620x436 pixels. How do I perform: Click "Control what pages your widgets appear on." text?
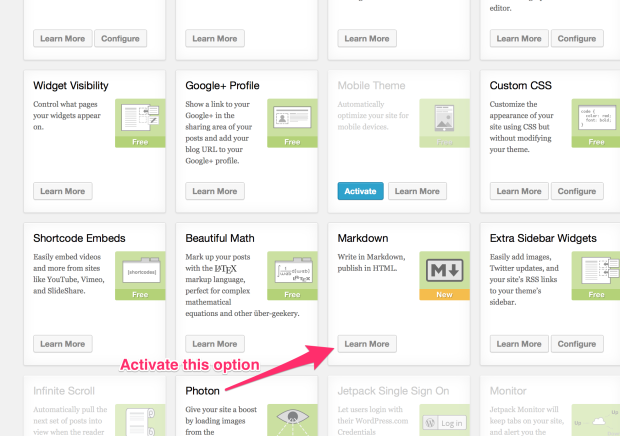67,115
